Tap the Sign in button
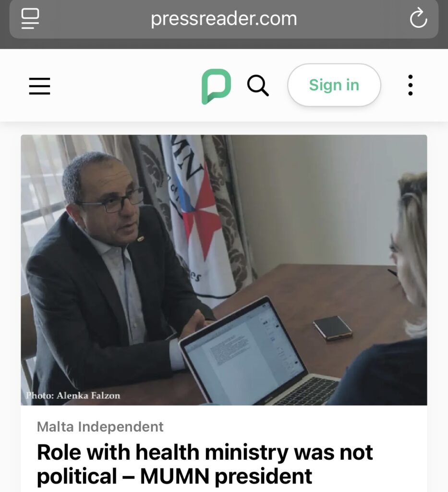448x492 pixels. pos(334,85)
